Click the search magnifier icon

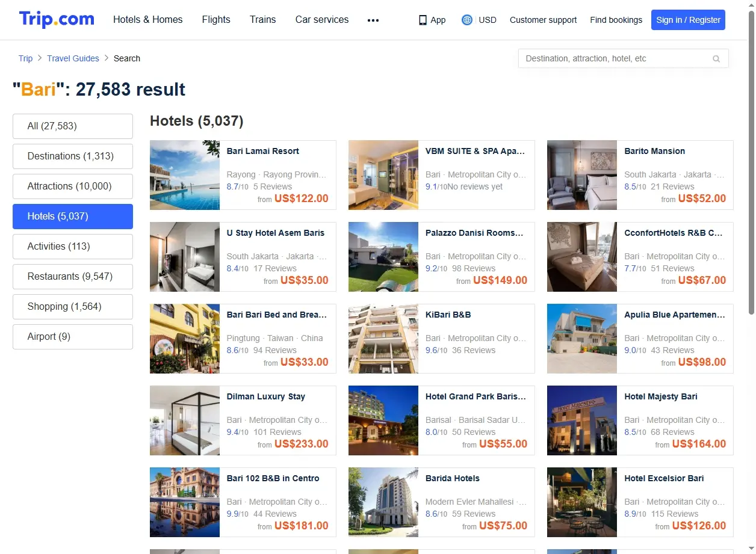716,59
